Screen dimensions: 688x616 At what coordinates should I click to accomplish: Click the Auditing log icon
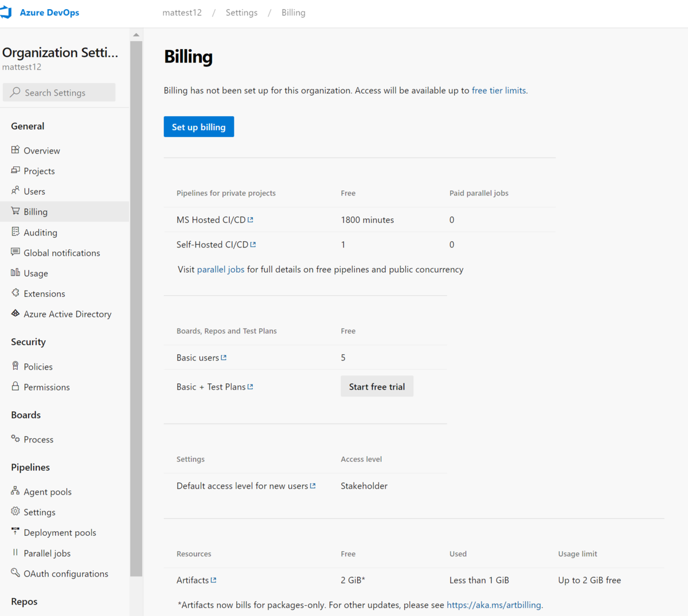click(x=15, y=232)
